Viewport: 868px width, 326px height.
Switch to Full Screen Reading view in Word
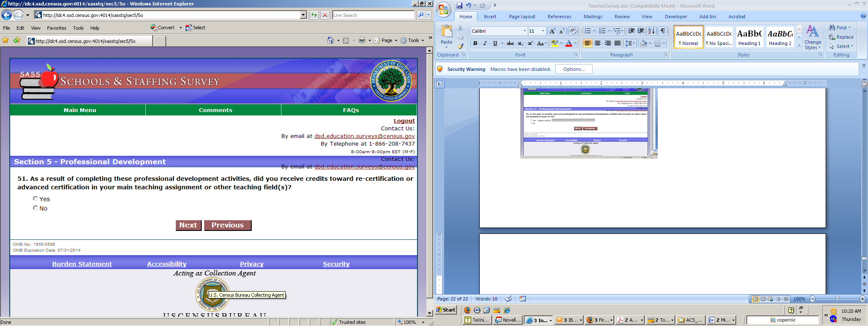coord(763,299)
